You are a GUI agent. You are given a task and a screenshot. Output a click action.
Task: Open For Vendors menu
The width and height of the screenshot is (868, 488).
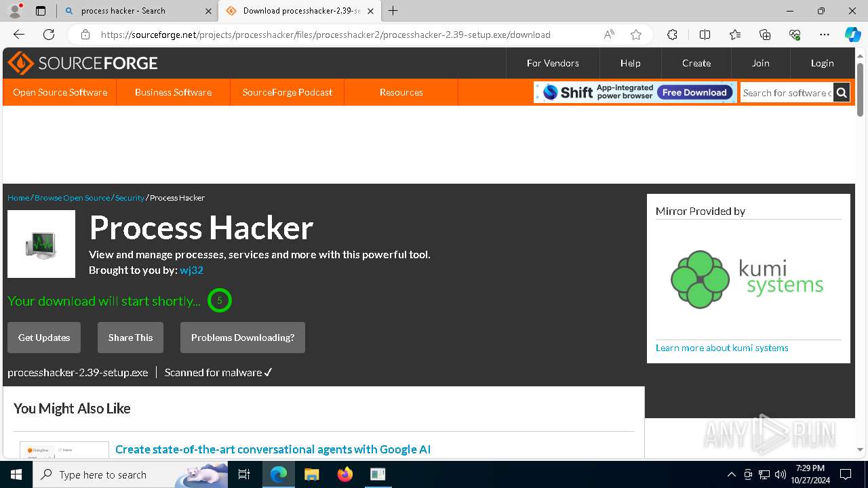[553, 63]
